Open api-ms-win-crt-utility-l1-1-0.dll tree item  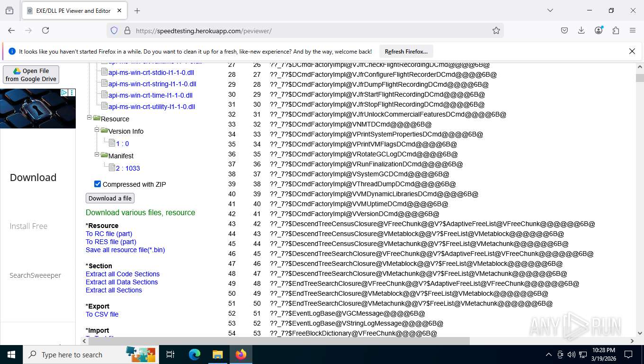pos(152,107)
